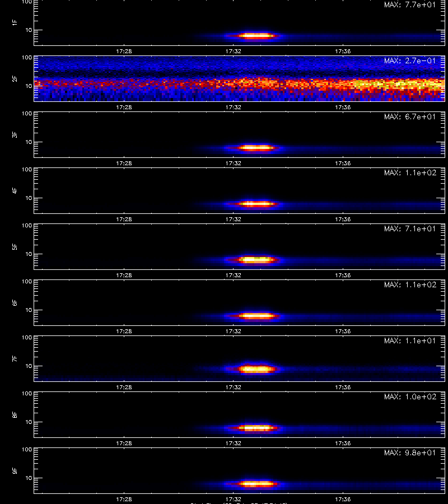Select the 2F axis label

15,78
